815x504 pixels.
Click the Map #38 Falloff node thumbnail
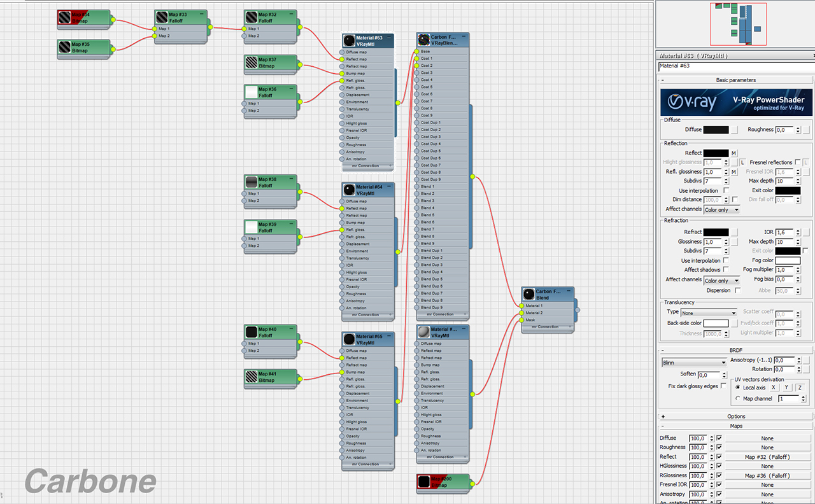coord(252,183)
